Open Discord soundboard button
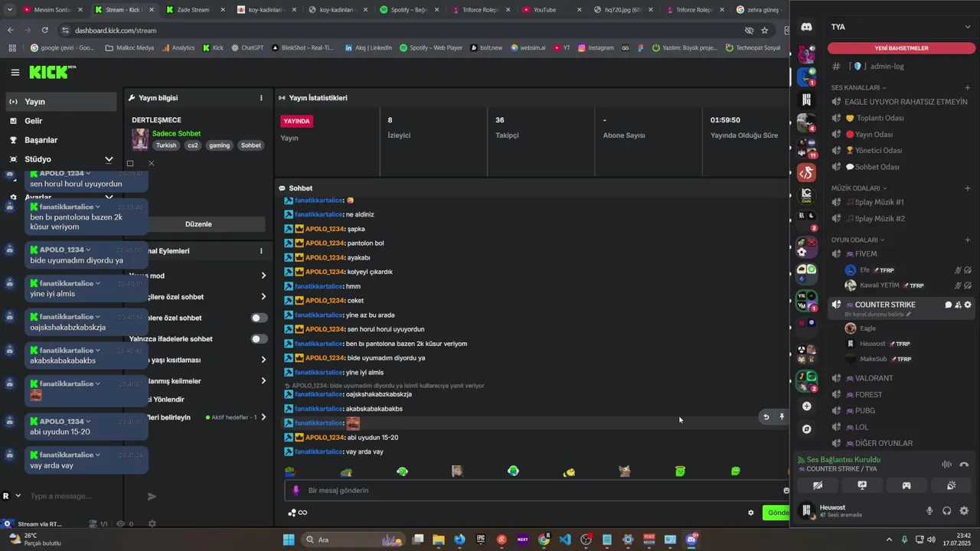This screenshot has width=980, height=551. click(x=951, y=485)
